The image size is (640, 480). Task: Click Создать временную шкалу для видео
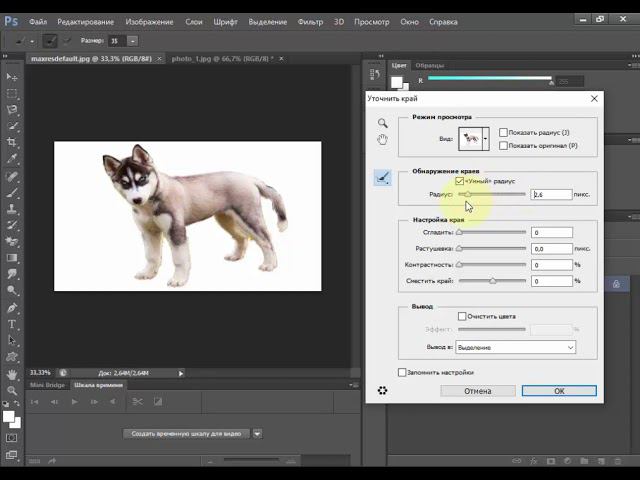pyautogui.click(x=186, y=433)
